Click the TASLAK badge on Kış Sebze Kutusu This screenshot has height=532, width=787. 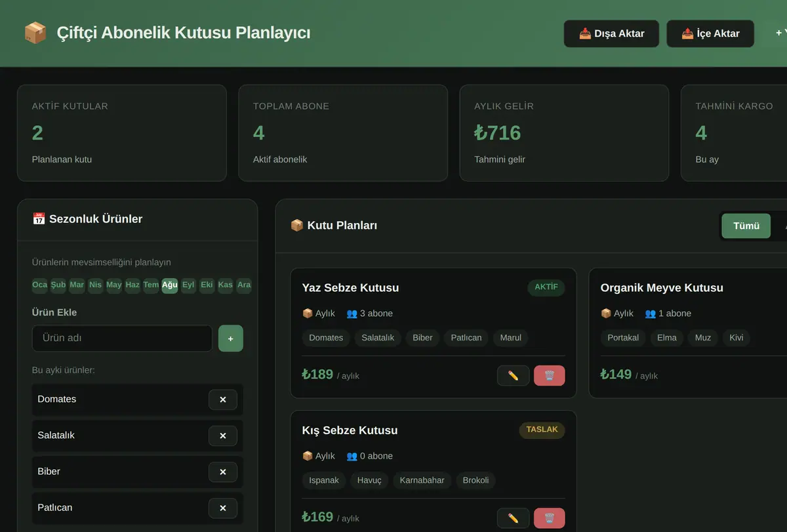tap(542, 430)
